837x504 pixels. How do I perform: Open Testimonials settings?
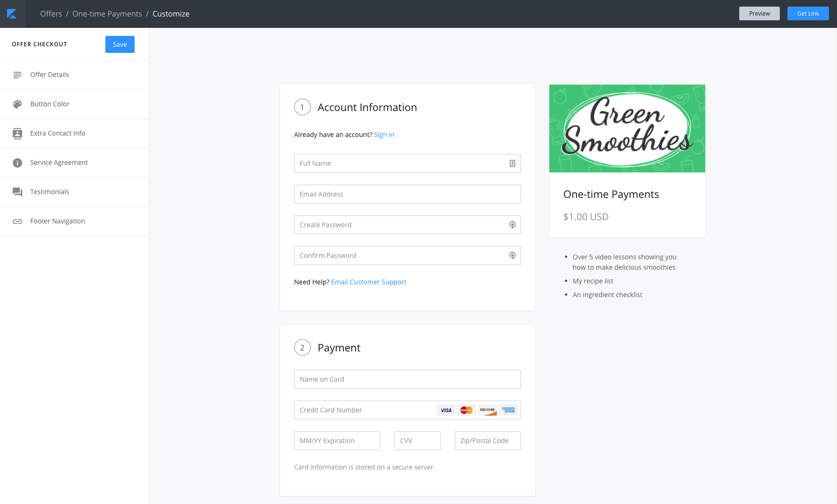point(75,192)
